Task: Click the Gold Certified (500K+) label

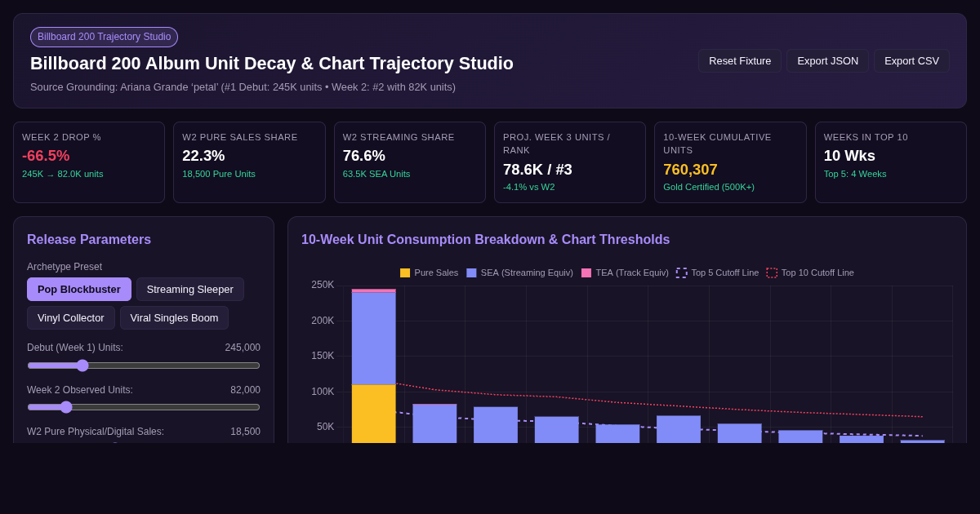Action: pyautogui.click(x=709, y=187)
